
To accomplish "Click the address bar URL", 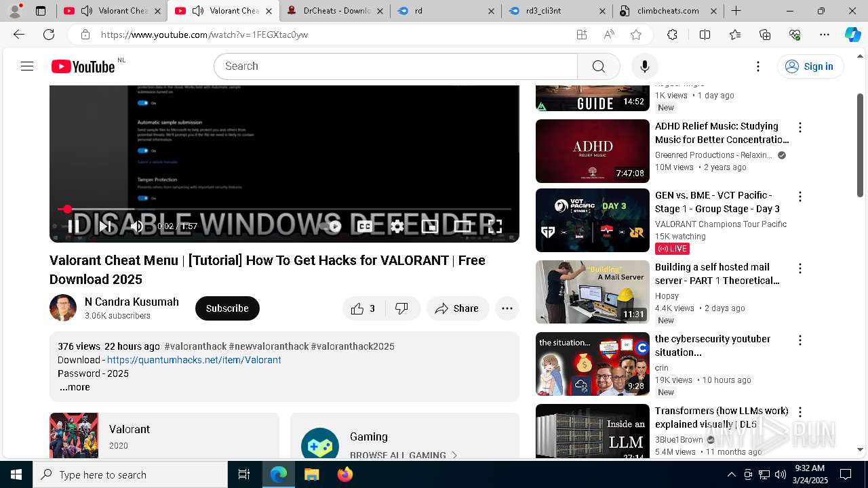I will point(204,35).
